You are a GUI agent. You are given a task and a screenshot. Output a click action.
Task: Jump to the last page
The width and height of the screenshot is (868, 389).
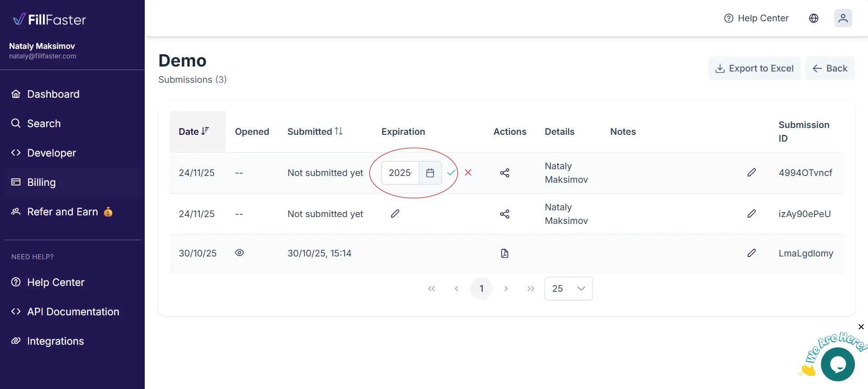531,289
